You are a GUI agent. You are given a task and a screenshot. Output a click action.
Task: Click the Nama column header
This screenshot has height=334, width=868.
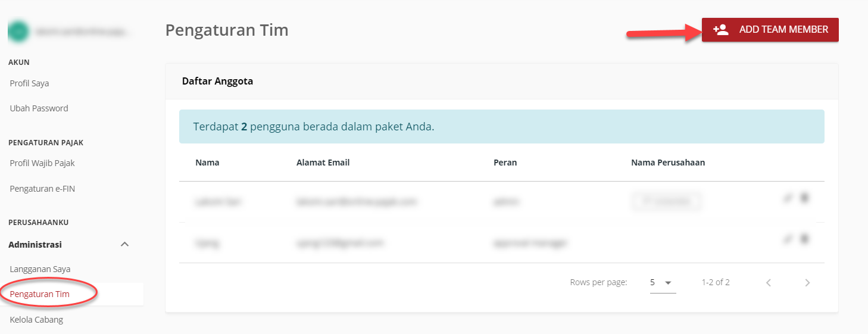click(x=207, y=163)
